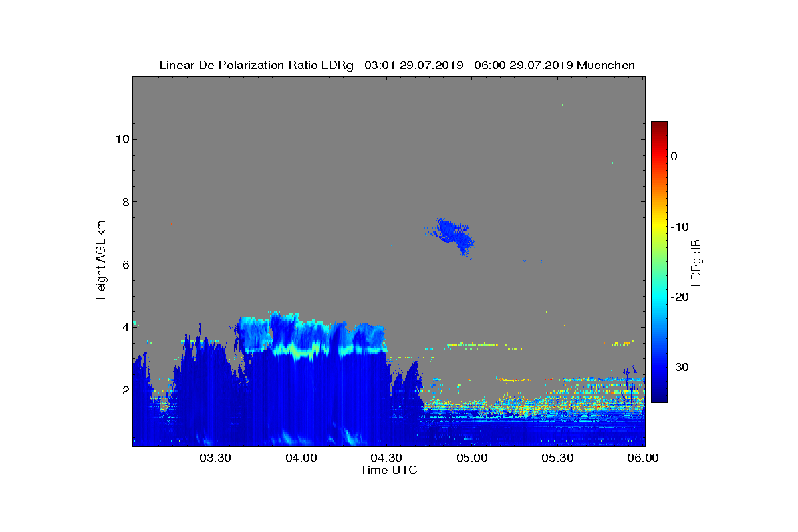This screenshot has width=798, height=532.
Task: Click the colorbar value -20
Action: 678,297
